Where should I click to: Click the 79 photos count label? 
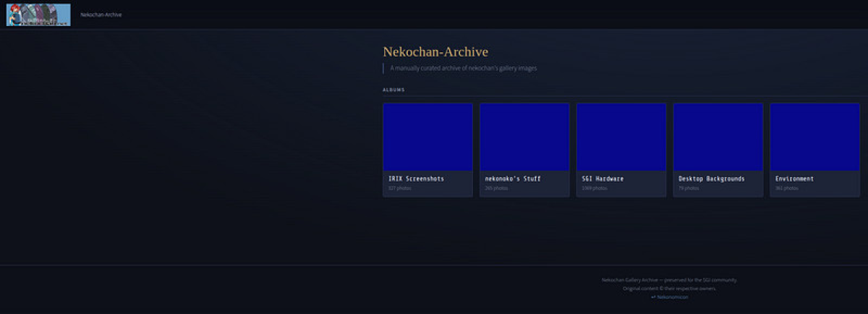click(x=689, y=188)
